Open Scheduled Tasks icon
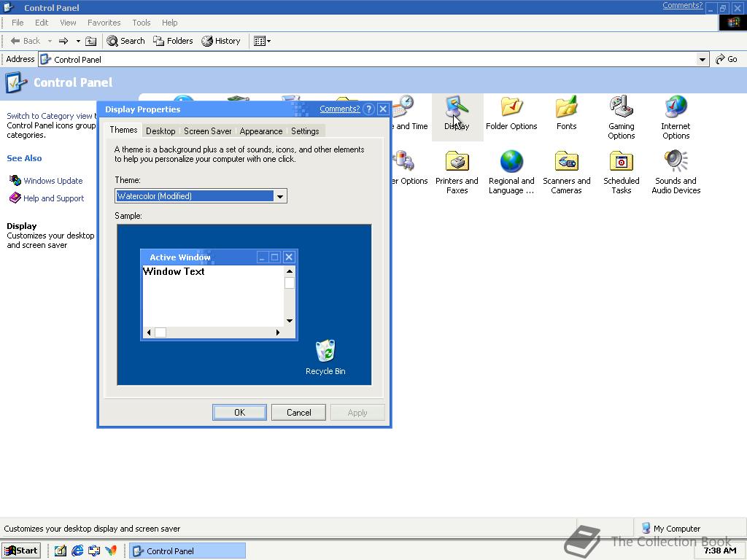The image size is (747, 560). [x=622, y=172]
